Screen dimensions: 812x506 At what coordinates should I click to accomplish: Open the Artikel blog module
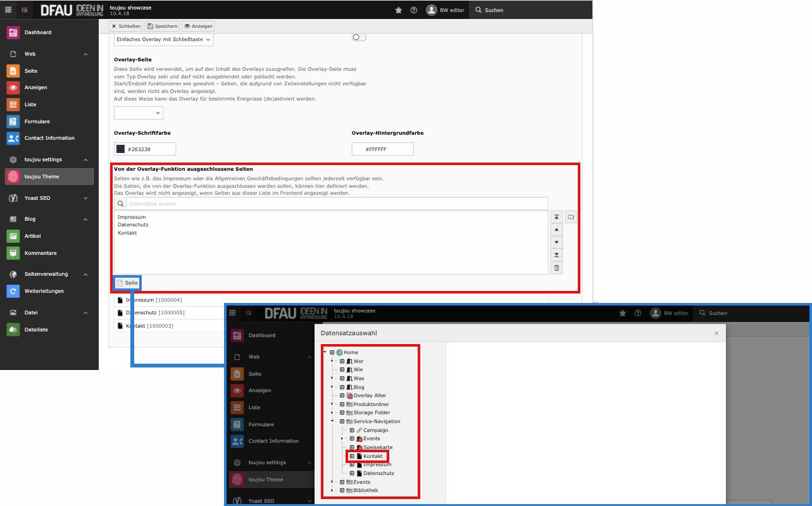point(32,236)
